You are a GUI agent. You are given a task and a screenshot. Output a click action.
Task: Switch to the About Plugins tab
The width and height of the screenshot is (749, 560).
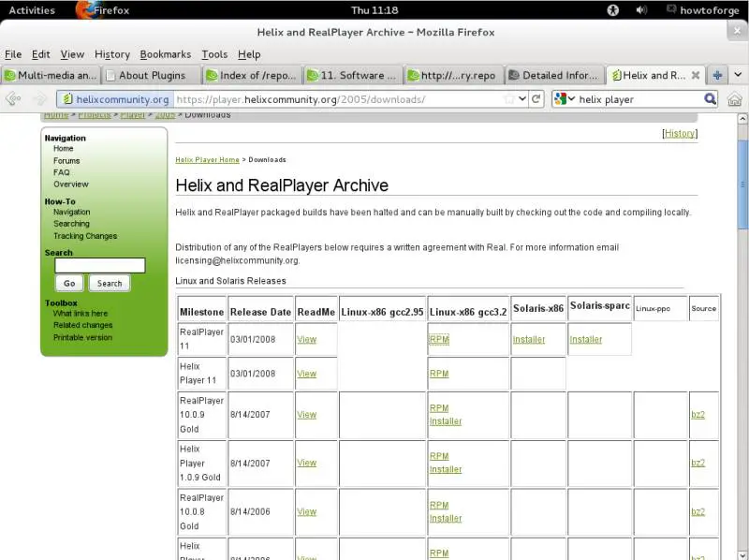[x=151, y=75]
